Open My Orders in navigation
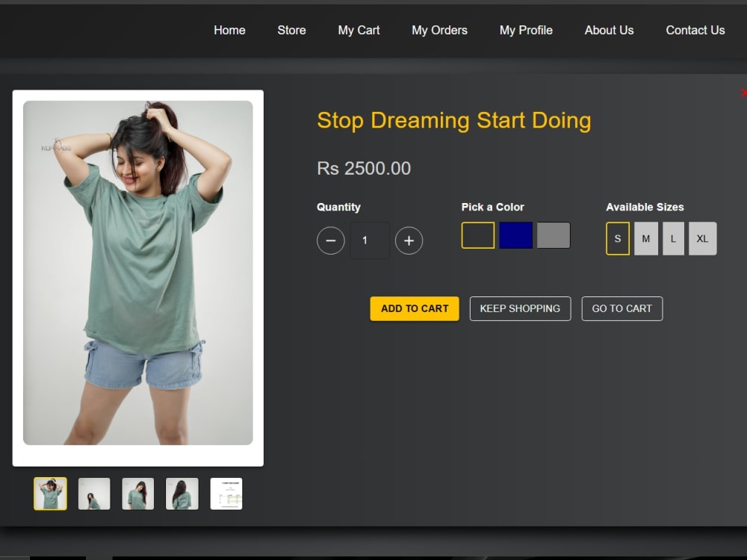The width and height of the screenshot is (747, 560). tap(440, 31)
